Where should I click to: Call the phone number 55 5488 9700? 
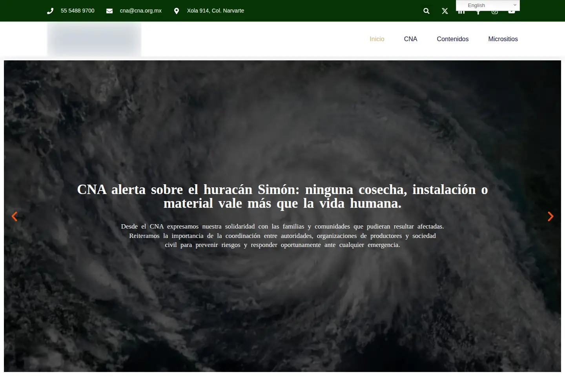78,11
